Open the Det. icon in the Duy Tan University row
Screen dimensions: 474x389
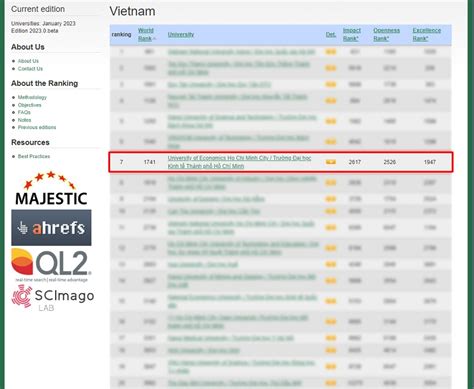pos(331,84)
